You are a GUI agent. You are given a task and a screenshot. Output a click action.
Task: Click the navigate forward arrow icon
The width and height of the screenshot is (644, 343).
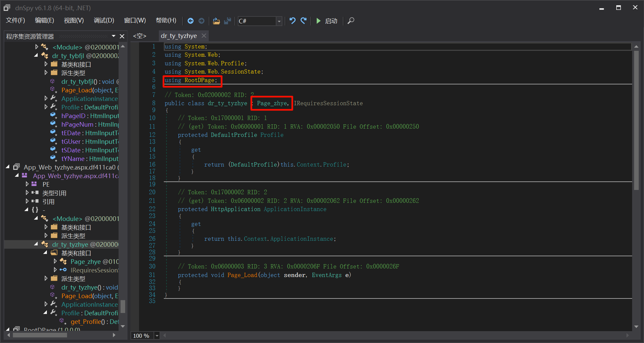coord(201,21)
